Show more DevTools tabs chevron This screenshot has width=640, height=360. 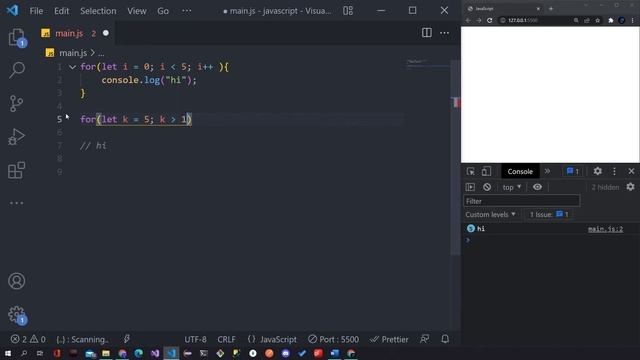tap(547, 171)
